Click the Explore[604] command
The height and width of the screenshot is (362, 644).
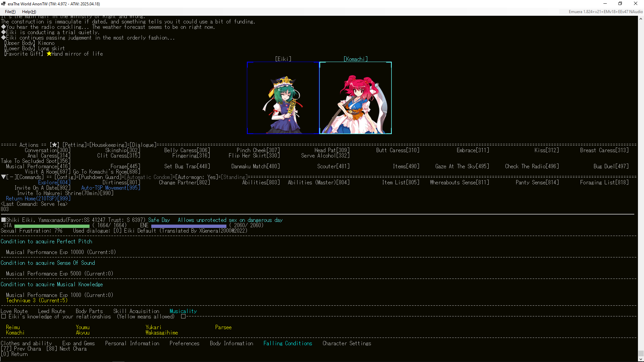[x=54, y=182]
